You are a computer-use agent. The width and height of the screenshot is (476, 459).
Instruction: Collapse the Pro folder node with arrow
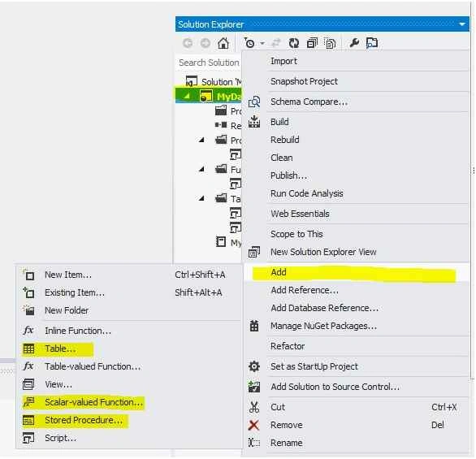(x=201, y=140)
